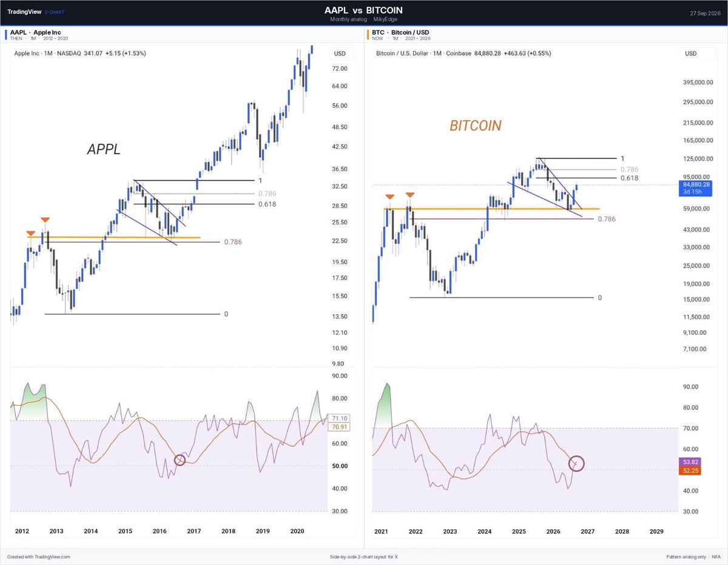728x565 pixels.
Task: Select the circle marker on the AAPL RSI pane
Action: (x=180, y=460)
